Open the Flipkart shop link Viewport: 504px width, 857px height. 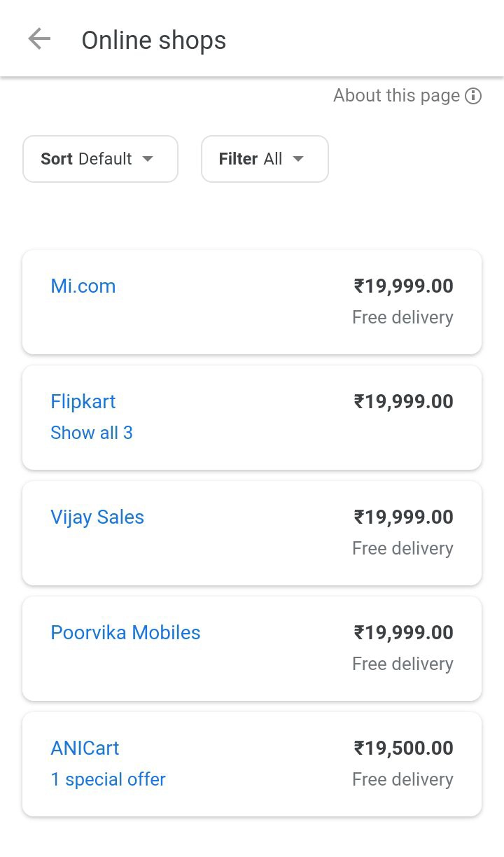coord(83,401)
